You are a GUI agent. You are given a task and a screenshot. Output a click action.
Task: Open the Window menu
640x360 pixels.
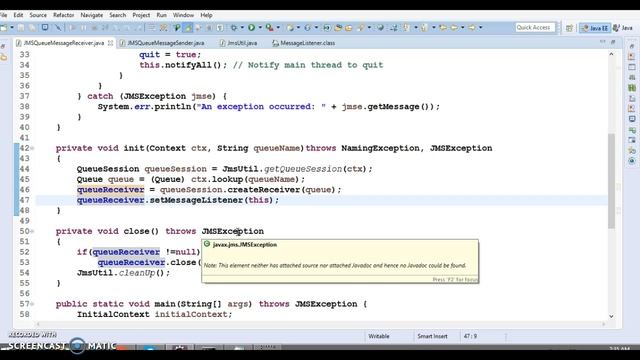point(183,15)
